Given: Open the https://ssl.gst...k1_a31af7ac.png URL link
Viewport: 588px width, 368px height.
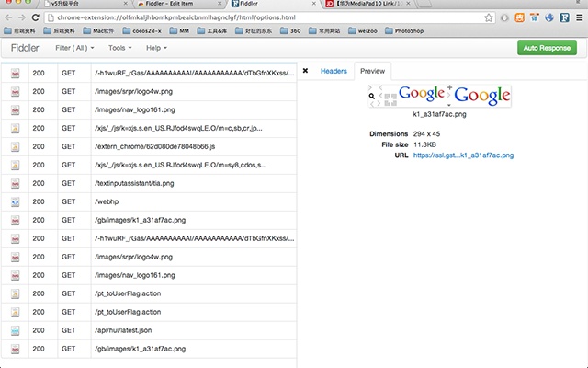Looking at the screenshot, I should pos(463,155).
